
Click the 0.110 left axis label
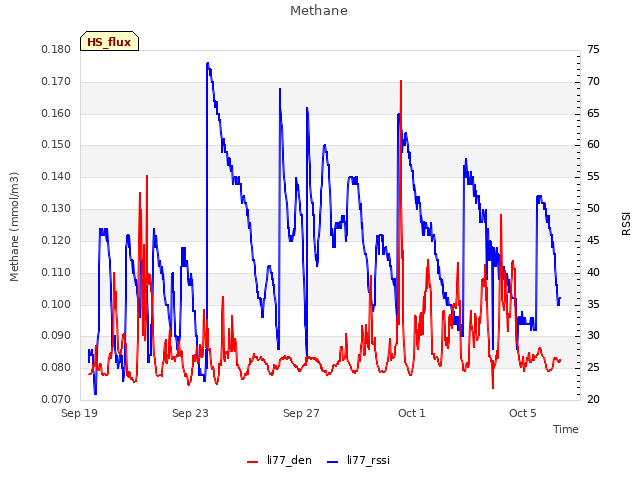[56, 272]
